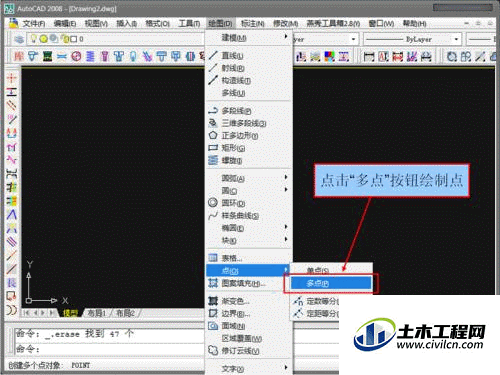This screenshot has height=375, width=500.
Task: Expand the 圆弧(A) arc submenu
Action: [248, 179]
